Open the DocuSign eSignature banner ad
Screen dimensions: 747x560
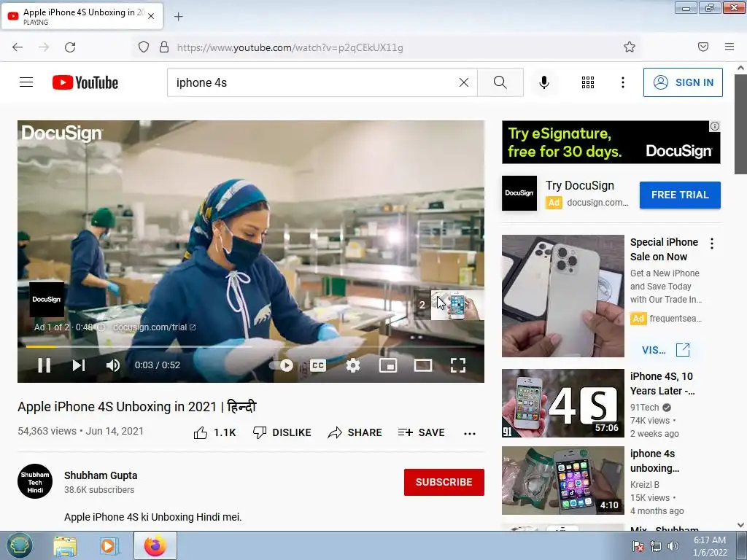click(x=611, y=142)
